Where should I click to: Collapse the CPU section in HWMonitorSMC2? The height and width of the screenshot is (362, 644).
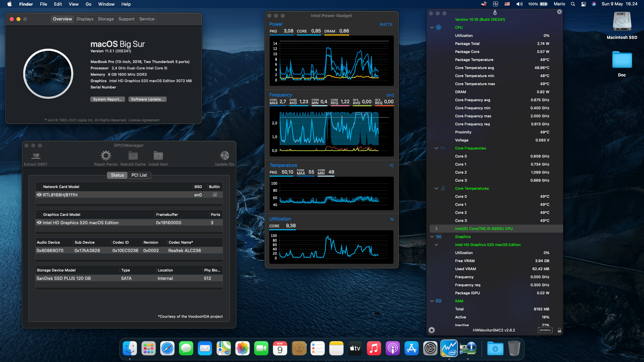(x=432, y=27)
